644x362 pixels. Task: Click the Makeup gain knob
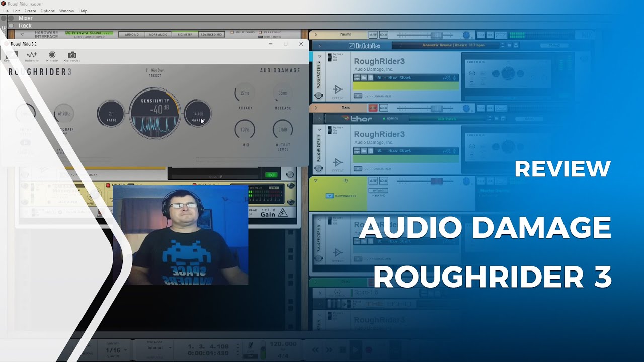click(198, 114)
